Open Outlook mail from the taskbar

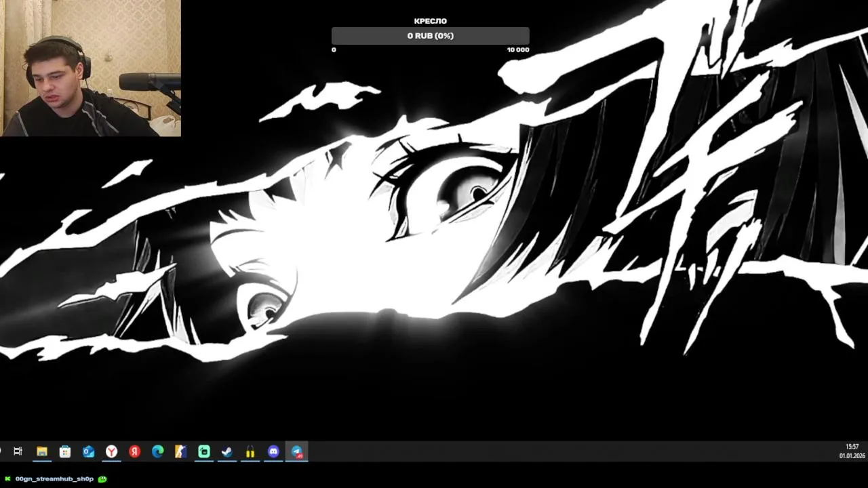pyautogui.click(x=88, y=451)
